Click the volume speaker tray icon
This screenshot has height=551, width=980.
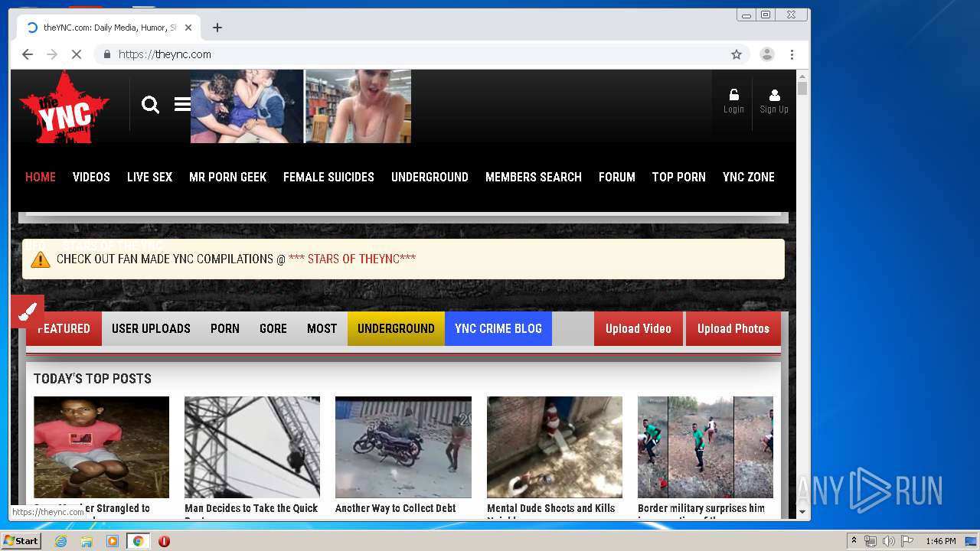(888, 541)
